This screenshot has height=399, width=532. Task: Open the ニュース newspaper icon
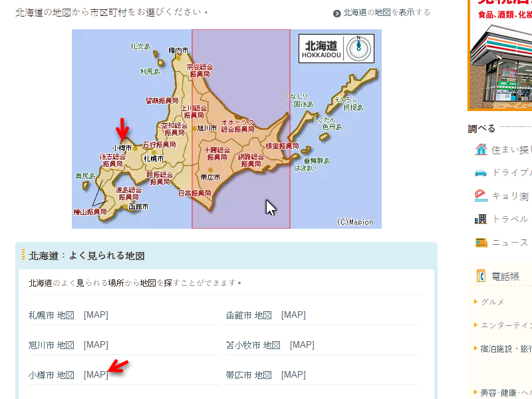[x=481, y=243]
